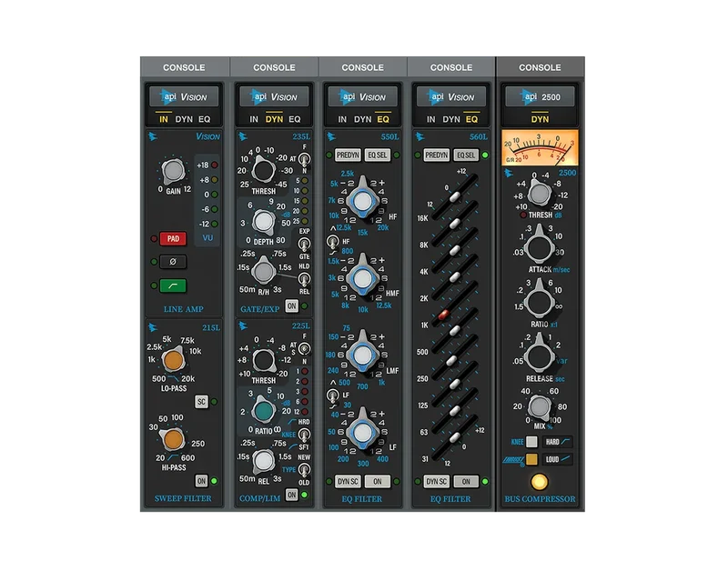The image size is (728, 571).
Task: Click the THRESH knob in 225L compressor
Action: (x=264, y=361)
